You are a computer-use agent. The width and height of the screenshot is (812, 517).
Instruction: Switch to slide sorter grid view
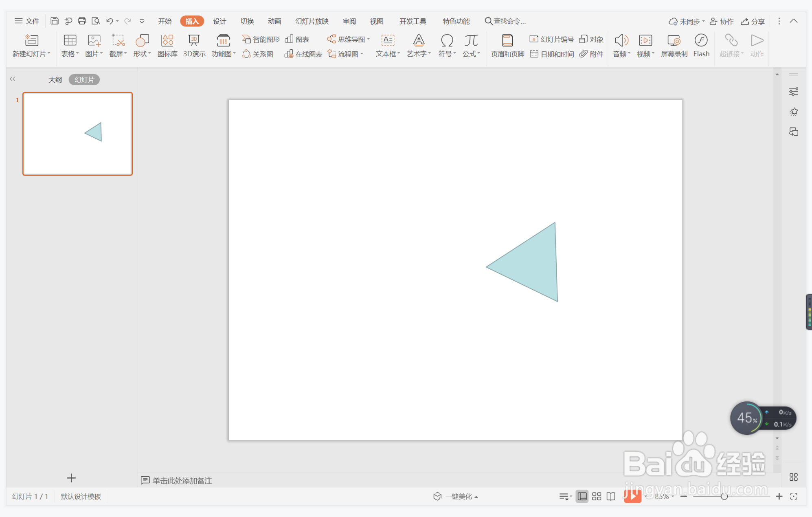597,496
